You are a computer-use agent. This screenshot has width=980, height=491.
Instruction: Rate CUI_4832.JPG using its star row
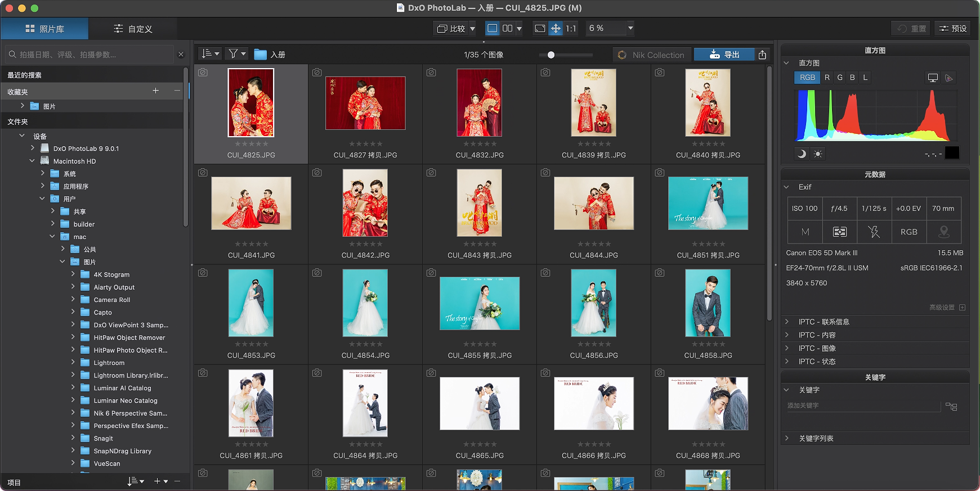[x=480, y=144]
